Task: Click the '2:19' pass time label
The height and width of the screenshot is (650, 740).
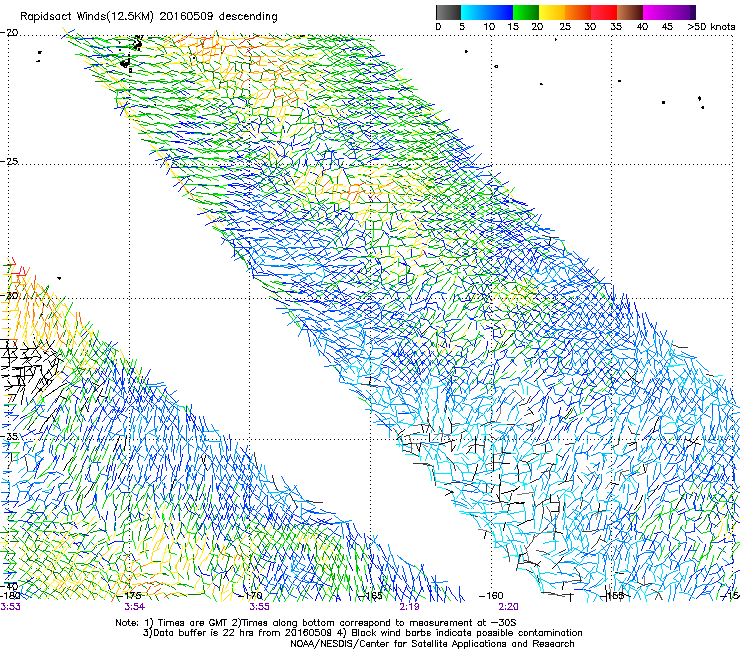Action: coord(409,607)
